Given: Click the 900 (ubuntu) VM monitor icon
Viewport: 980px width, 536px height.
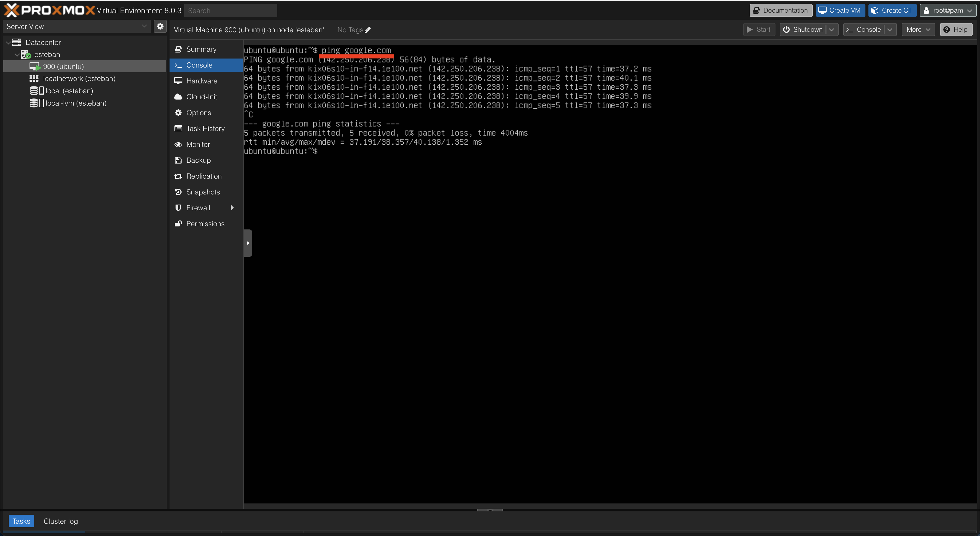Looking at the screenshot, I should [35, 66].
